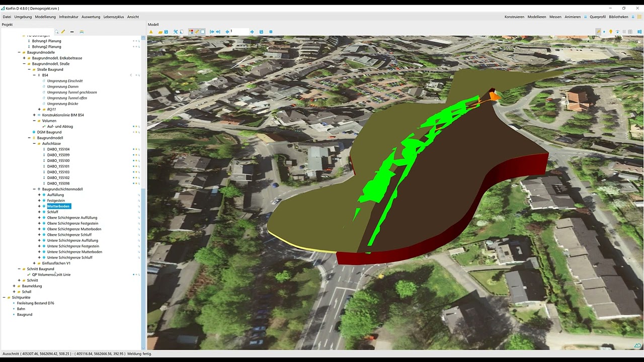
Task: Toggle the eye visibility icon in viewport toolbar
Action: [x=617, y=32]
